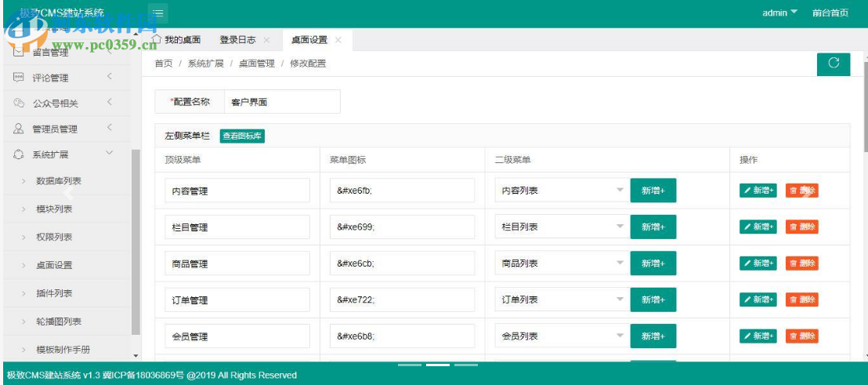
Task: Click the 内容管理 top menu input
Action: [x=237, y=191]
